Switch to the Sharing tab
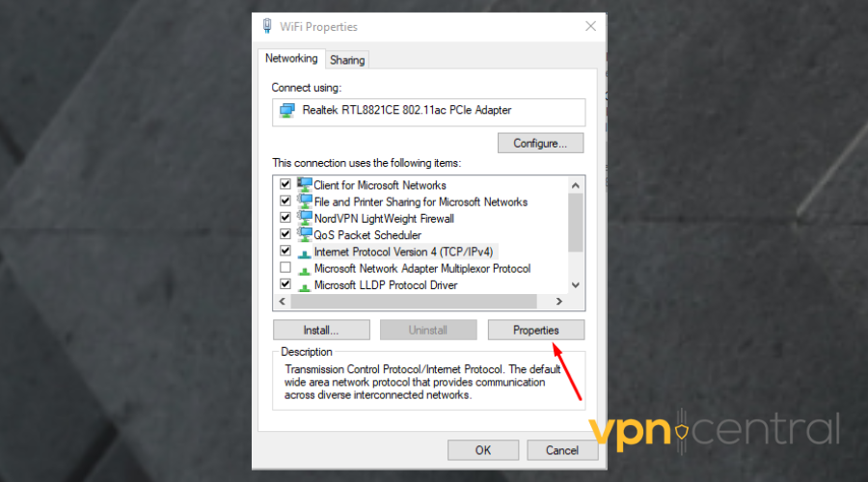 (347, 60)
